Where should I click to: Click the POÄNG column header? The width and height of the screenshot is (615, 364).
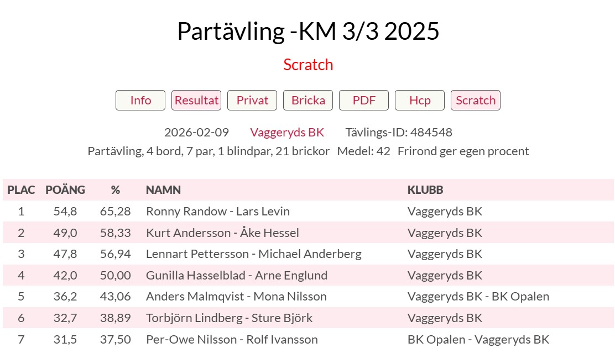pyautogui.click(x=65, y=190)
